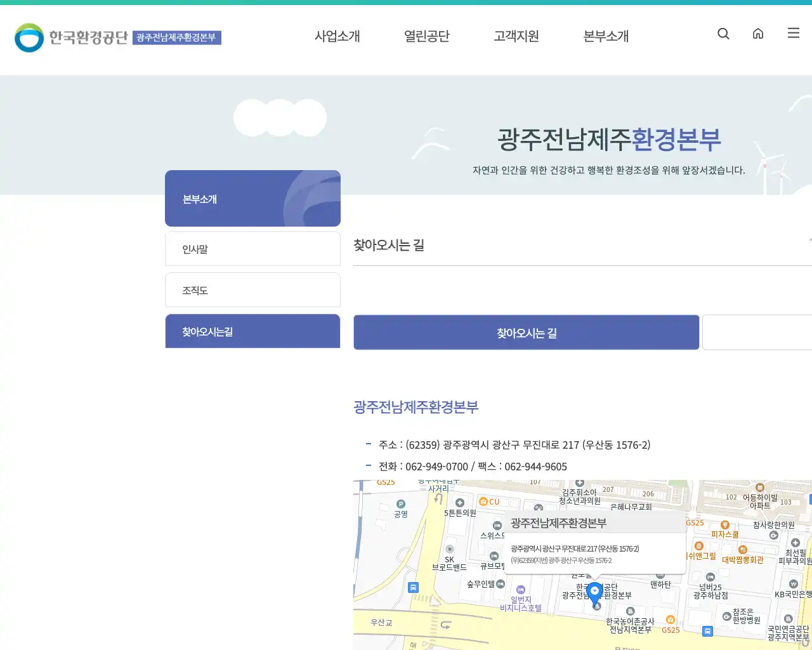Open the site search
812x650 pixels.
coord(723,34)
